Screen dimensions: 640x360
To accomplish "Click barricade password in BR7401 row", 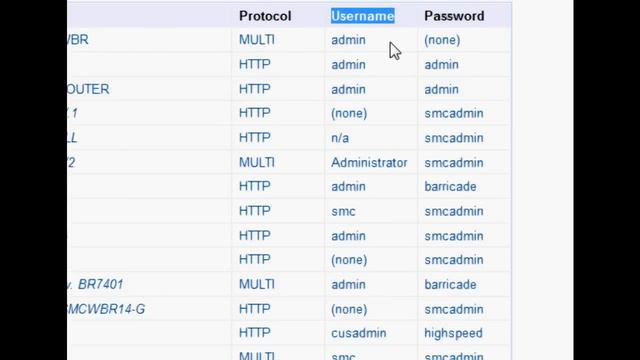I will (450, 284).
